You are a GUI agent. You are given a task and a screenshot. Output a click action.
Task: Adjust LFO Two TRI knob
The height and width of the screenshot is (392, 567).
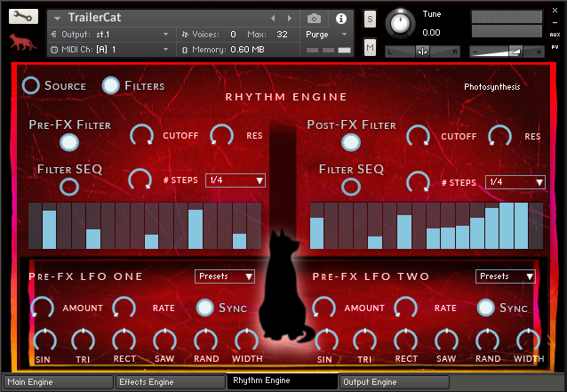point(365,340)
